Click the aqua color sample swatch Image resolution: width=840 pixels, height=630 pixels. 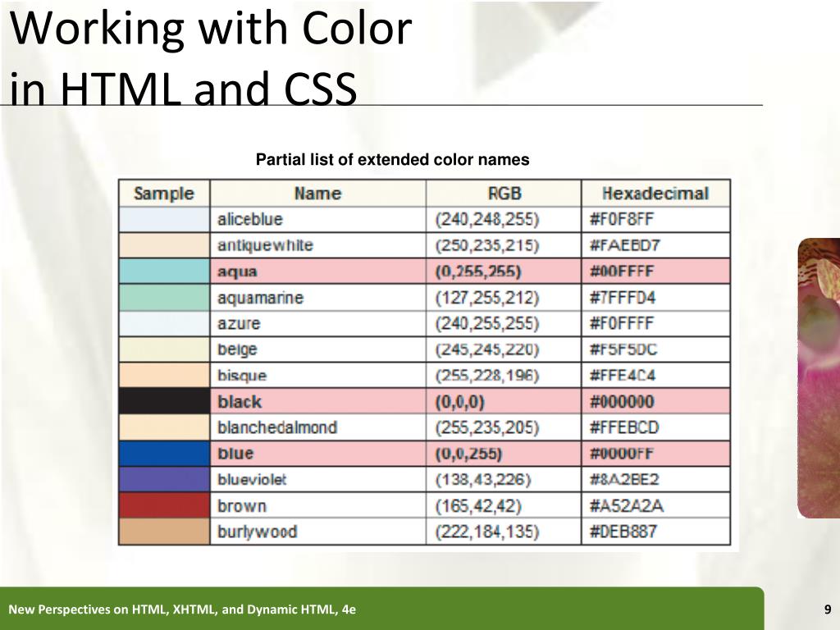tap(164, 271)
